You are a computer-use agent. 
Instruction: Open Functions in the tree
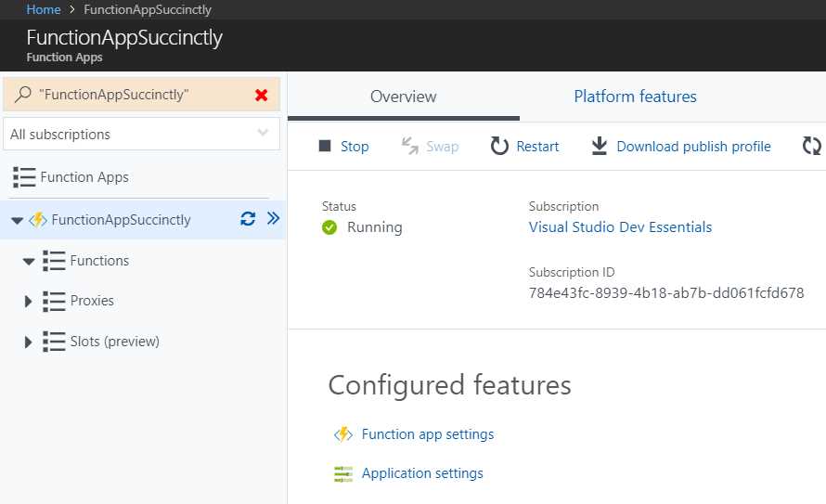tap(99, 260)
